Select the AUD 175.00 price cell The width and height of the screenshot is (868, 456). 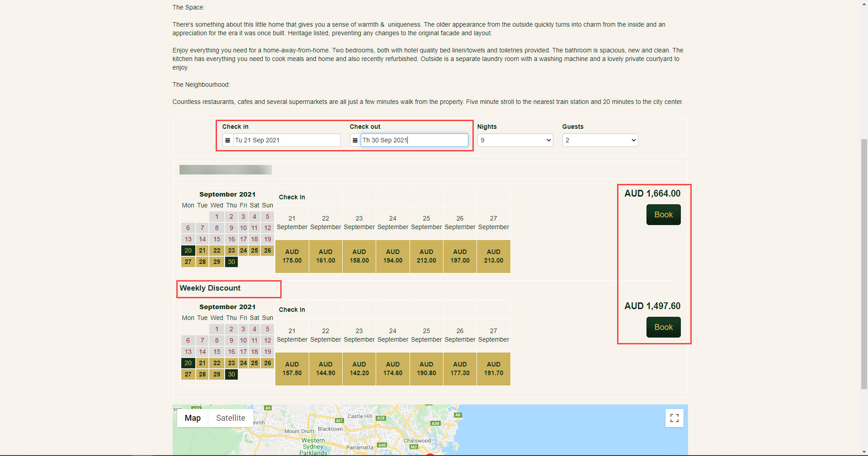(x=292, y=256)
